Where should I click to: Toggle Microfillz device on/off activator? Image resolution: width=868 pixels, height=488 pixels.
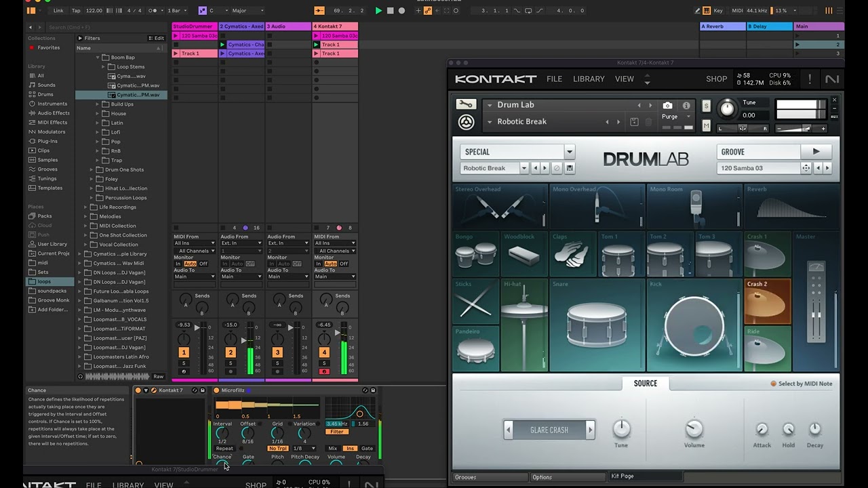click(x=216, y=390)
